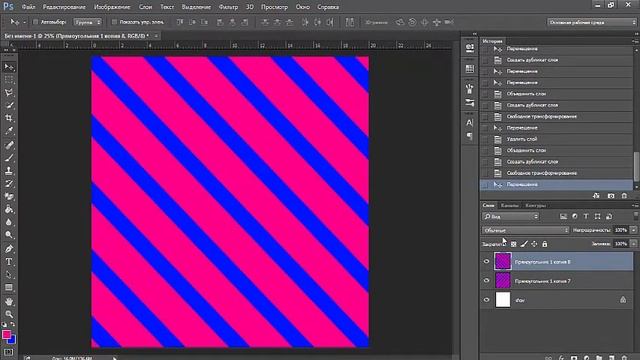Select the Pen tool
Viewport: 640px width, 360px height.
tap(9, 249)
